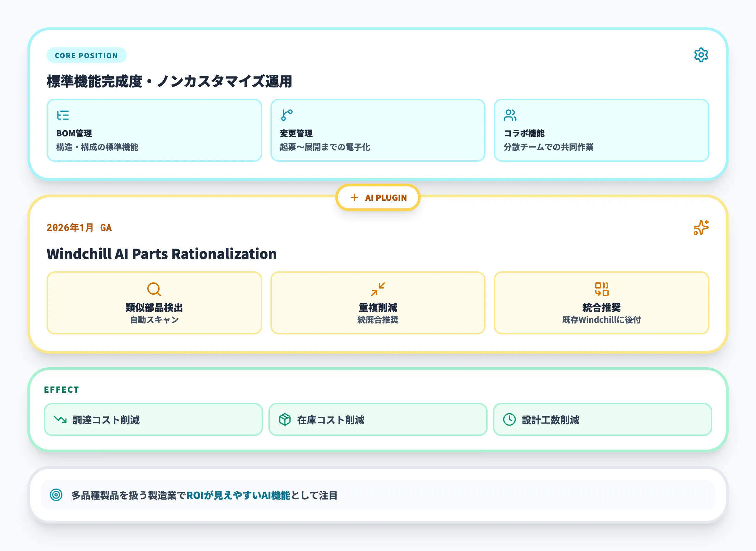Click the replace icon above 統合推奨
The image size is (756, 551).
tap(602, 289)
